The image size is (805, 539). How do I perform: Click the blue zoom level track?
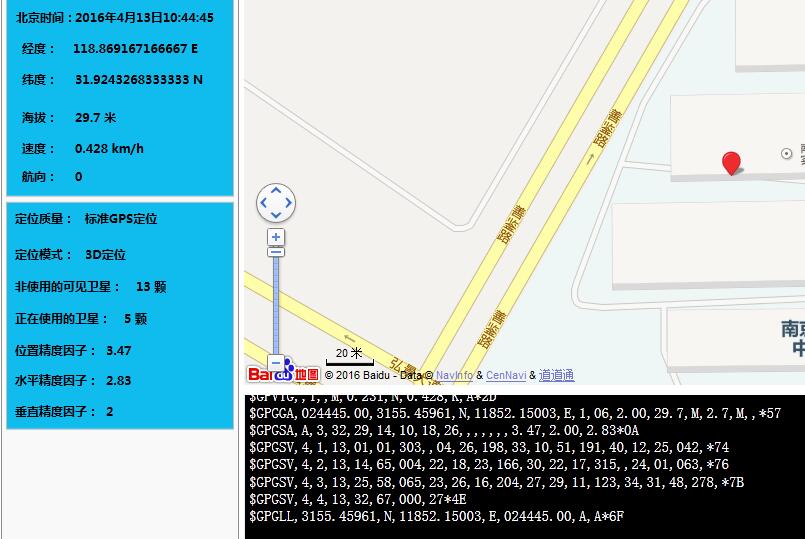tap(276, 305)
